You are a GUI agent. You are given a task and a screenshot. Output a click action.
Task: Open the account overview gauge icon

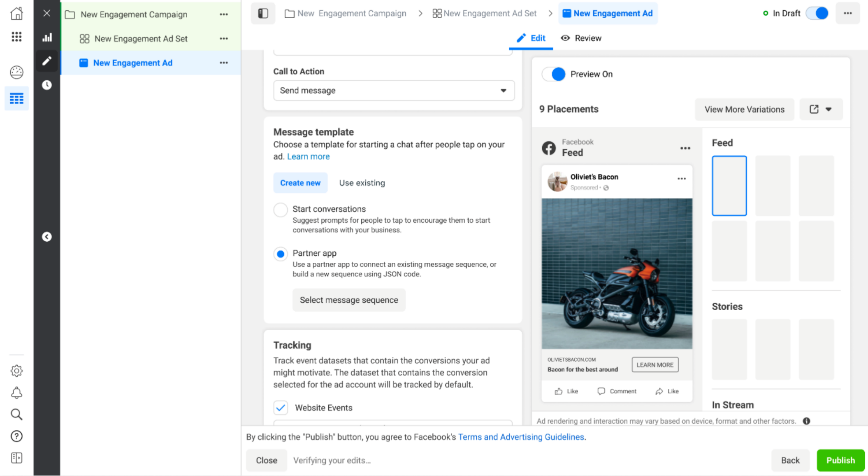[16, 72]
